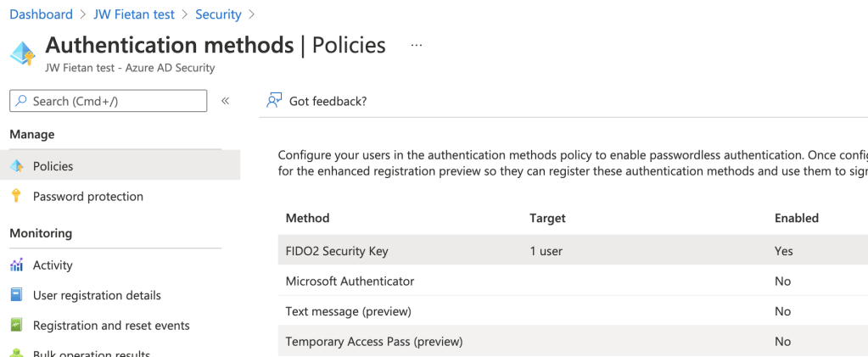Click Got feedback? button
This screenshot has width=868, height=357.
pos(328,101)
